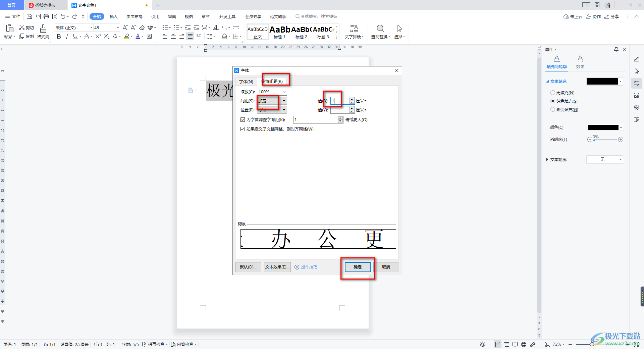Switch to the Character Spacing tab
The image size is (644, 349).
click(272, 82)
